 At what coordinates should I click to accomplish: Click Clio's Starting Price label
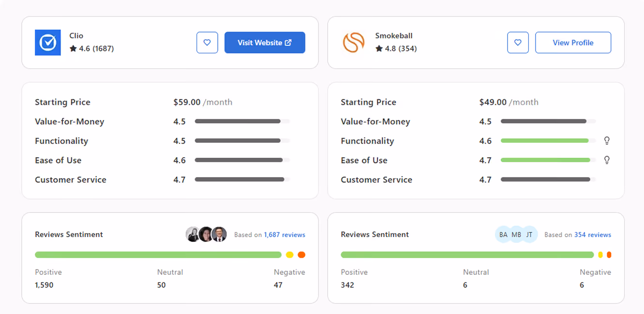(x=62, y=102)
